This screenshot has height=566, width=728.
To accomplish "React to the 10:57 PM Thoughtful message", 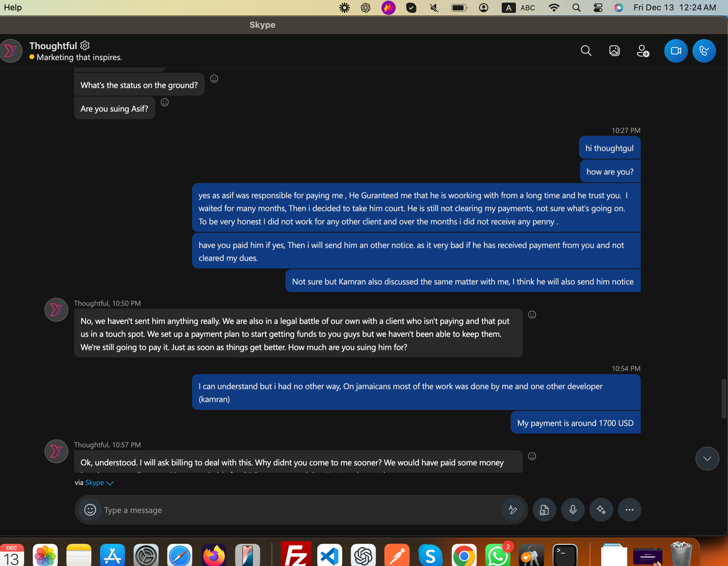I will coord(532,456).
